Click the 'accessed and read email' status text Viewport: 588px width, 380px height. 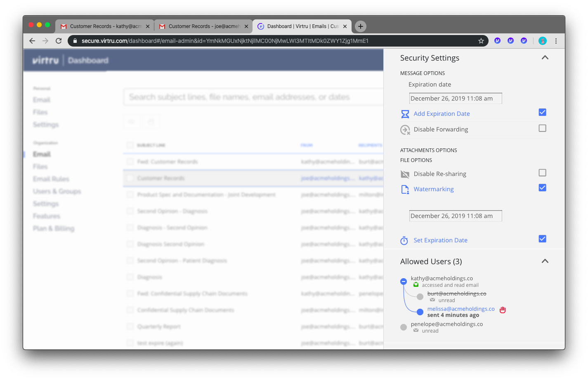pos(450,285)
